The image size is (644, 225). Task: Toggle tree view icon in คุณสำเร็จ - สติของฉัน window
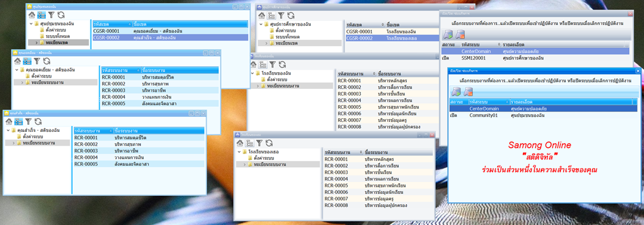pyautogui.click(x=18, y=121)
